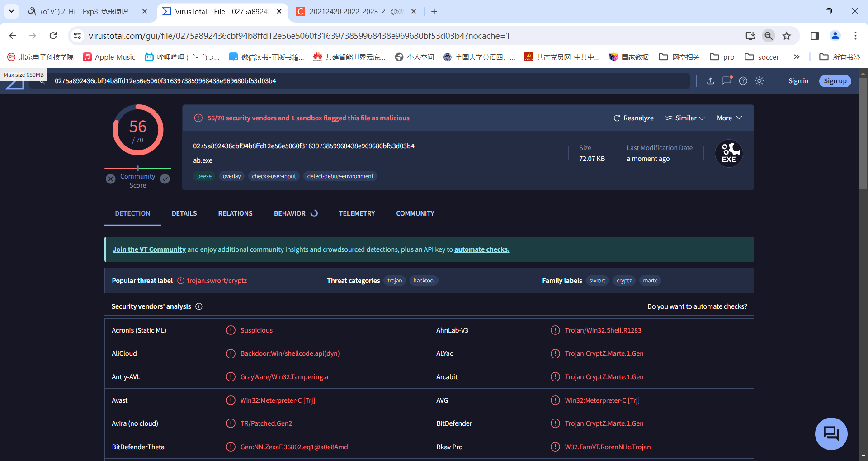Open the browser side panel icon
Screen dimensions: 868x461
pyautogui.click(x=815, y=36)
